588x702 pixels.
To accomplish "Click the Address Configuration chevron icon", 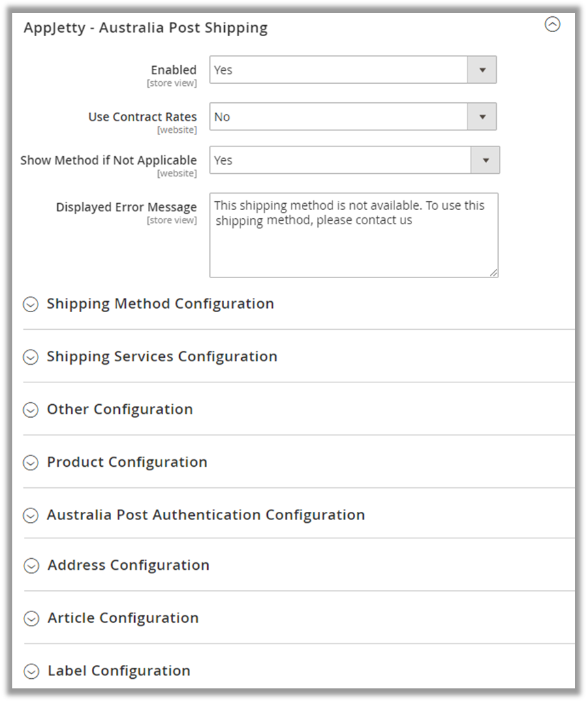I will [31, 566].
